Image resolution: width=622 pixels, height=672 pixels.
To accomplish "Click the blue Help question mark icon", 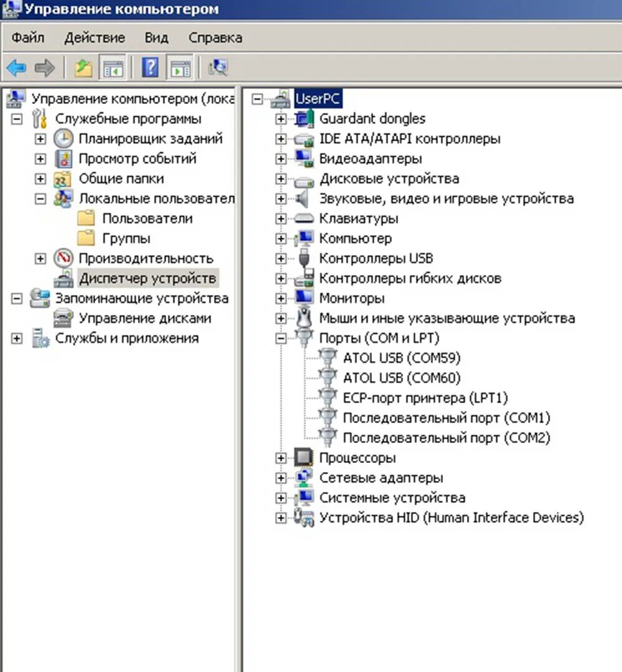I will pyautogui.click(x=151, y=67).
